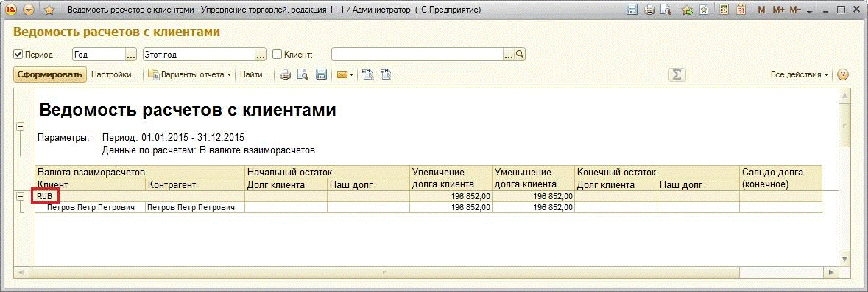Image resolution: width=868 pixels, height=292 pixels.
Task: Click the vertical scrollbar thumb
Action: 844,125
